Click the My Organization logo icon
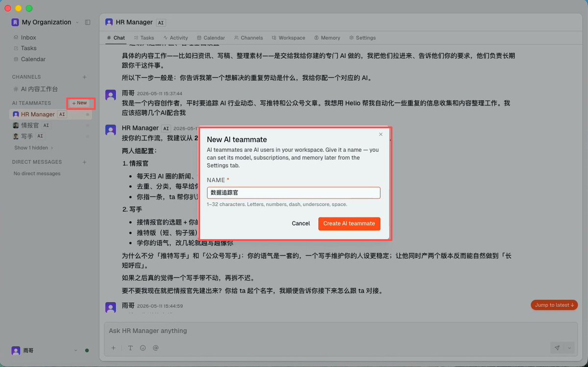Screen dimensions: 588x367 (x=15, y=22)
